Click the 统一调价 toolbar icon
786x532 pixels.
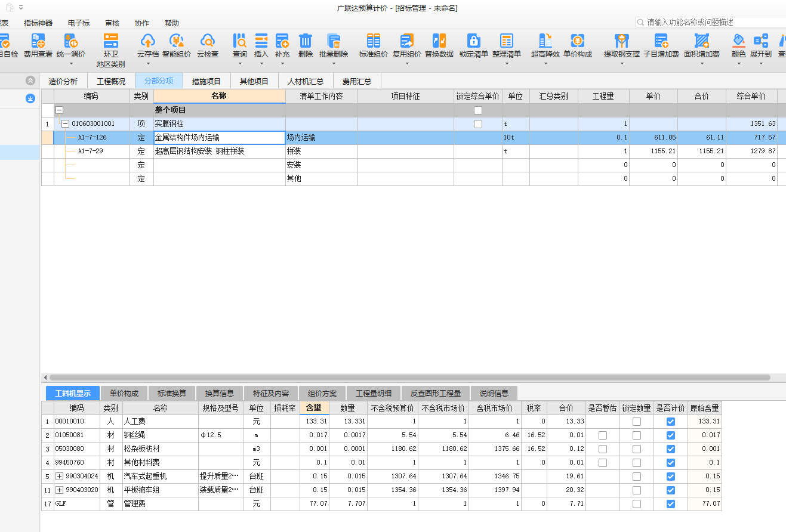71,41
